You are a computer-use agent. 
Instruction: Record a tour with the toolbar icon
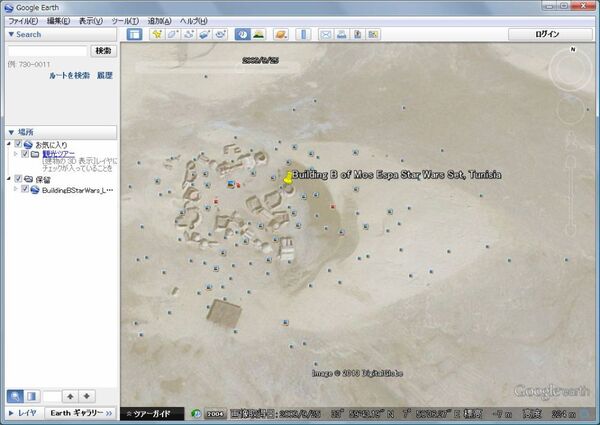click(220, 34)
